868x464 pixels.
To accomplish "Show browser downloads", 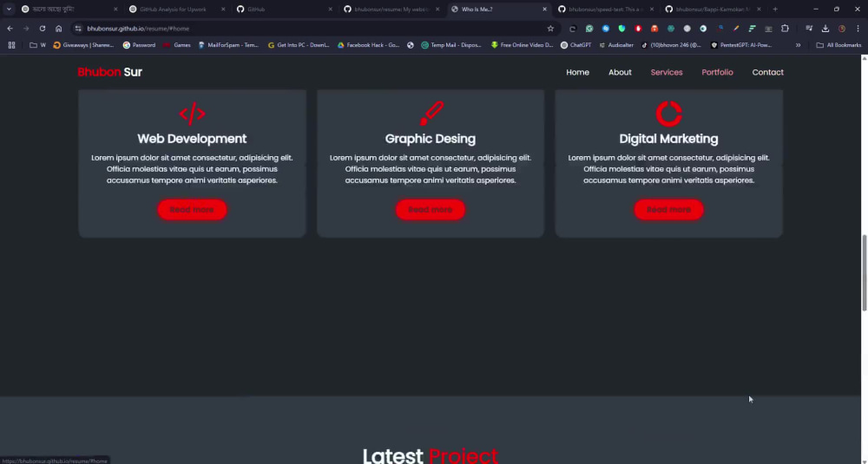I will pyautogui.click(x=825, y=29).
